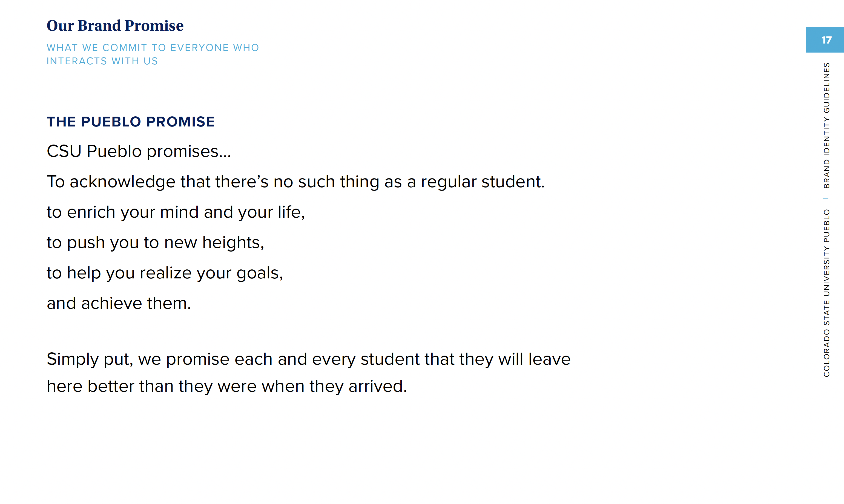
Task: Click vertical 'COLORADO STATE UNIVERSITY PUEBLO' text
Action: click(826, 293)
